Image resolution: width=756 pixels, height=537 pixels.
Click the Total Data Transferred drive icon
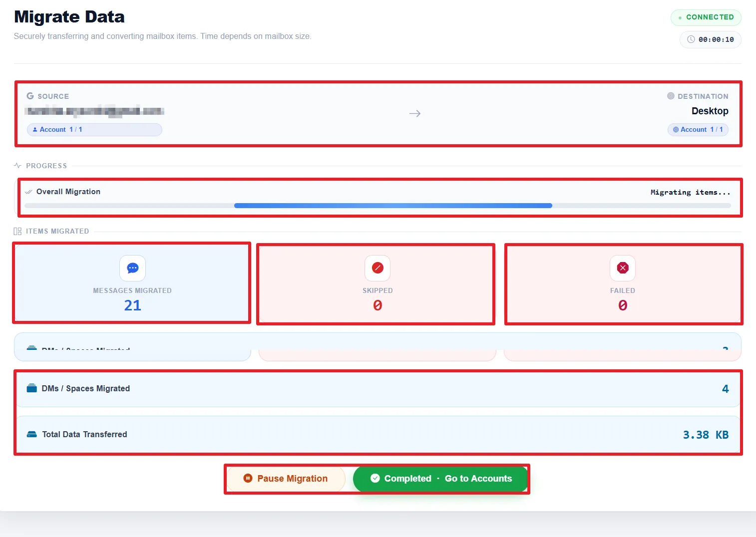coord(32,434)
